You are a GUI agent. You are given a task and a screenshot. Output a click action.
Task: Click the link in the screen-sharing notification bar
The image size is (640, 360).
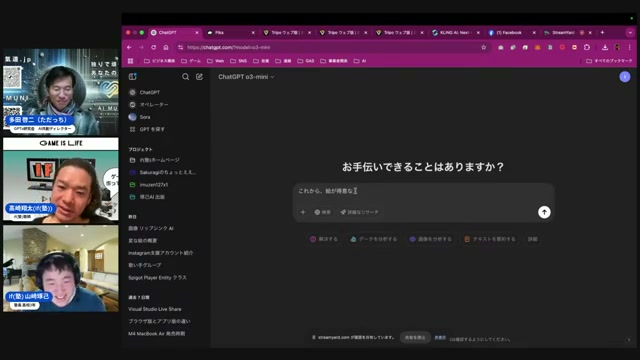click(x=440, y=338)
